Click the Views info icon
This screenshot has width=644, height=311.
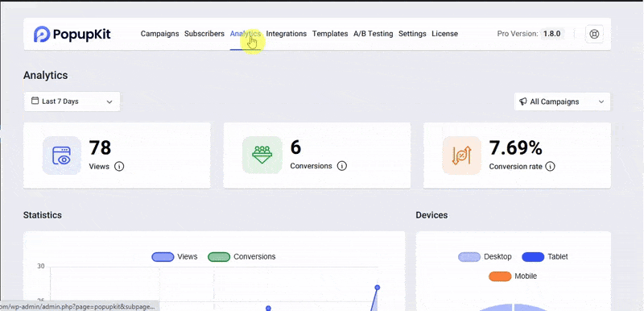(x=119, y=167)
